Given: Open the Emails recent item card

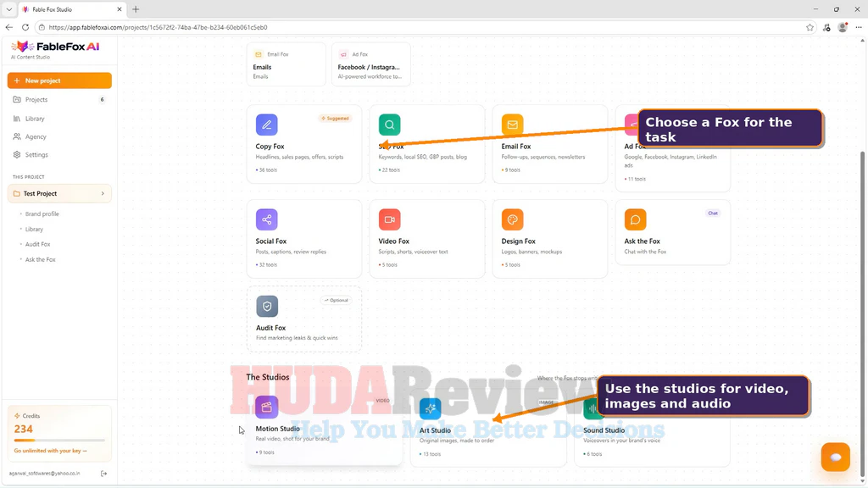Looking at the screenshot, I should pos(287,64).
